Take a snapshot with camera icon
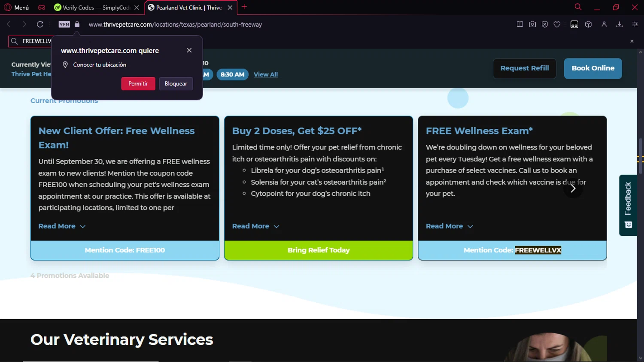Screen dimensions: 644x362 532,24
